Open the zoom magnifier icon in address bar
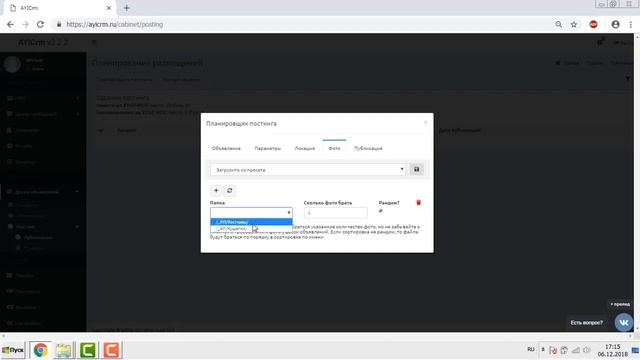640x360 pixels. pos(558,24)
